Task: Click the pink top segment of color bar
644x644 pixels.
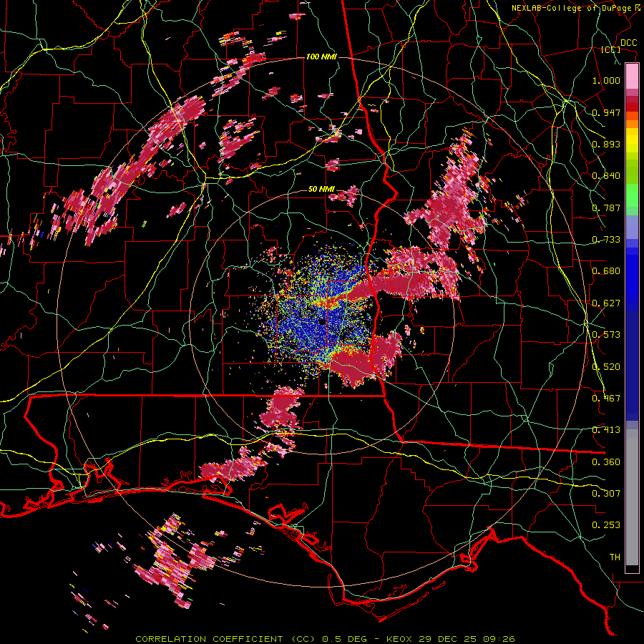Action: click(x=632, y=76)
